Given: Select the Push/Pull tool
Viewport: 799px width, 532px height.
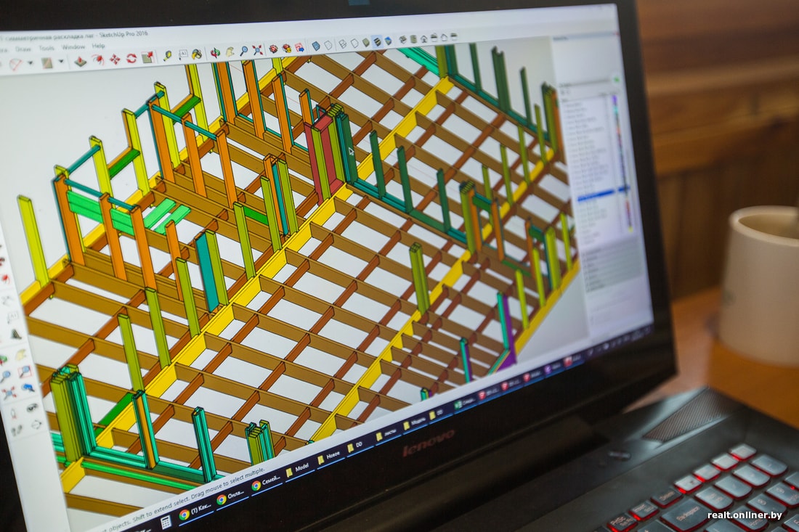Looking at the screenshot, I should pyautogui.click(x=80, y=61).
